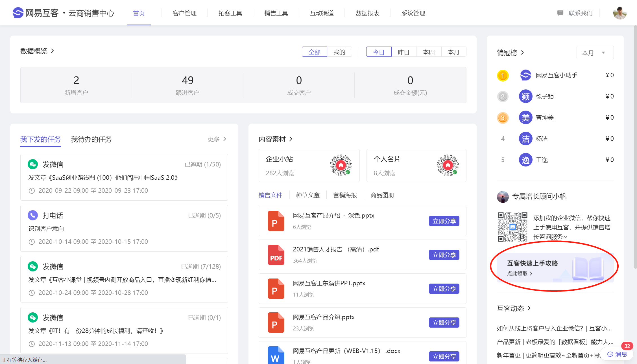Click growth advisor 小帆 avatar
The width and height of the screenshot is (637, 364).
(503, 197)
